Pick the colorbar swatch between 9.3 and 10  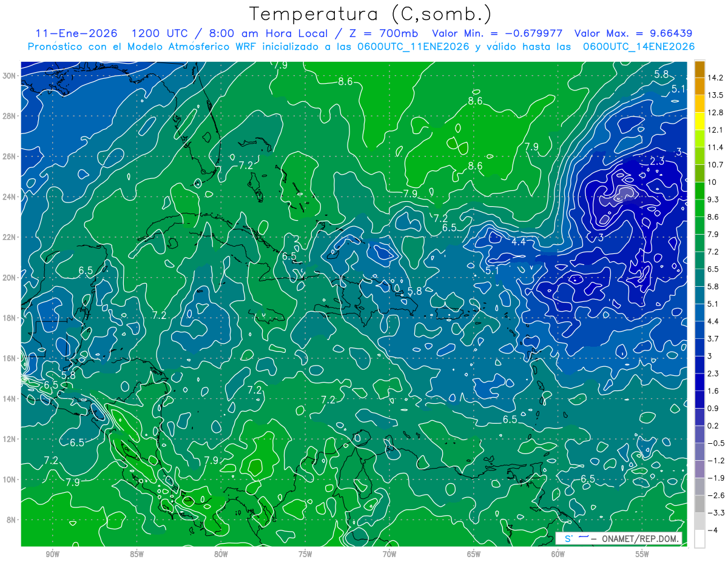(699, 191)
